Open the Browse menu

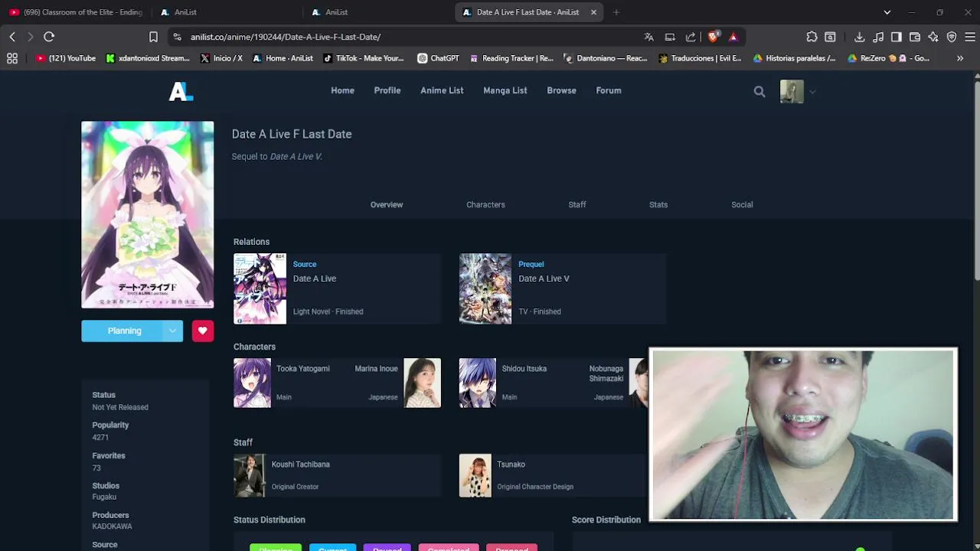coord(561,90)
